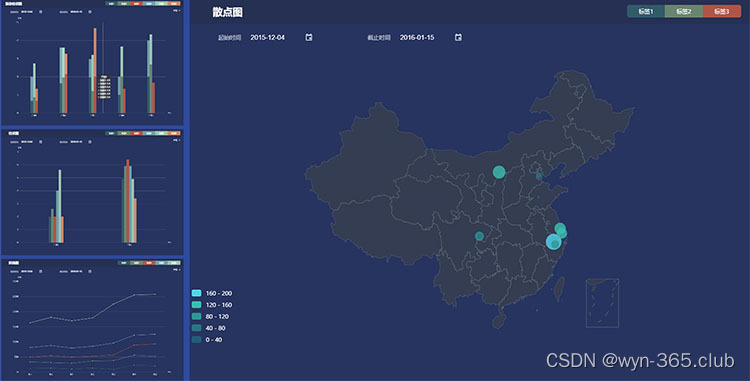Image resolution: width=750 pixels, height=381 pixels.
Task: Click the 散点图 chart title
Action: 228,12
